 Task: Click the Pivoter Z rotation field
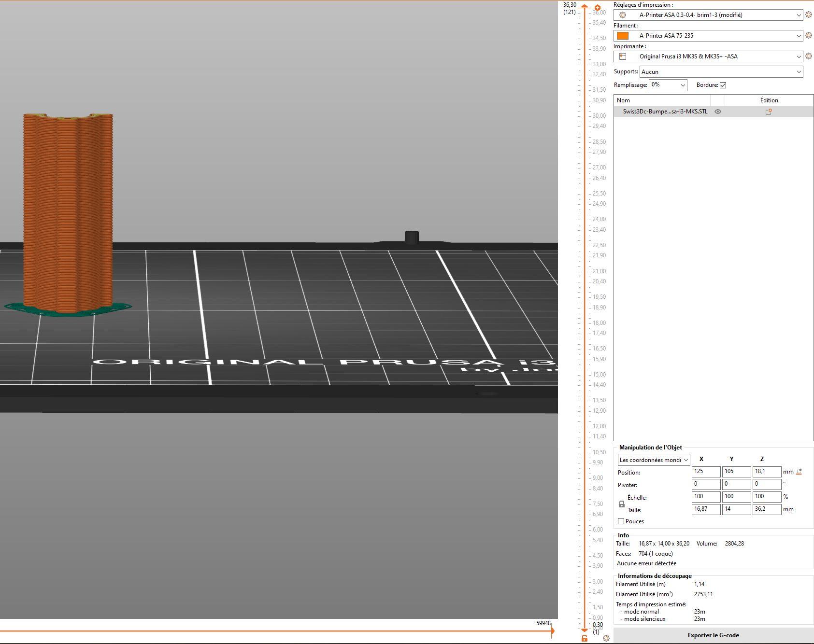tap(767, 484)
